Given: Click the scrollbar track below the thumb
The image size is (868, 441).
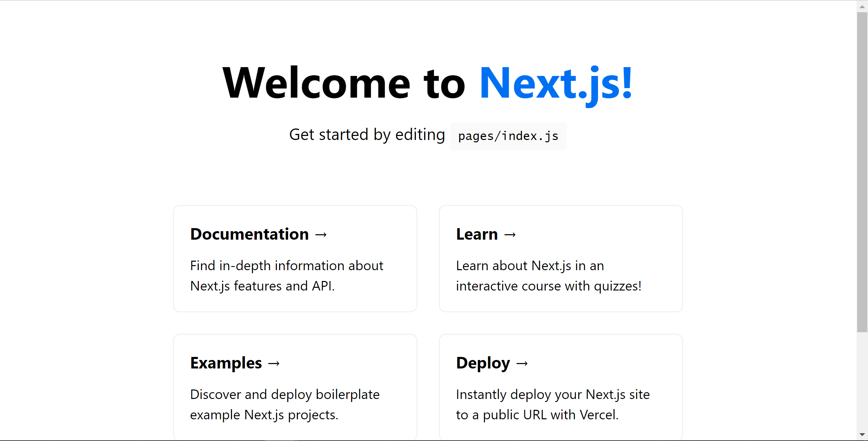Looking at the screenshot, I should [x=862, y=380].
